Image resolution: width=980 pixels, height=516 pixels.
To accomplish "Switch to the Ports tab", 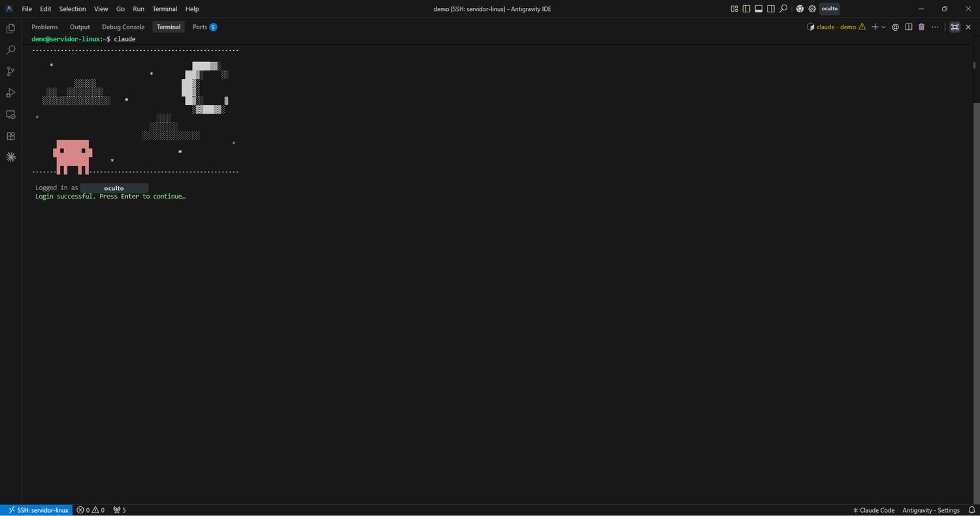I will pos(204,27).
